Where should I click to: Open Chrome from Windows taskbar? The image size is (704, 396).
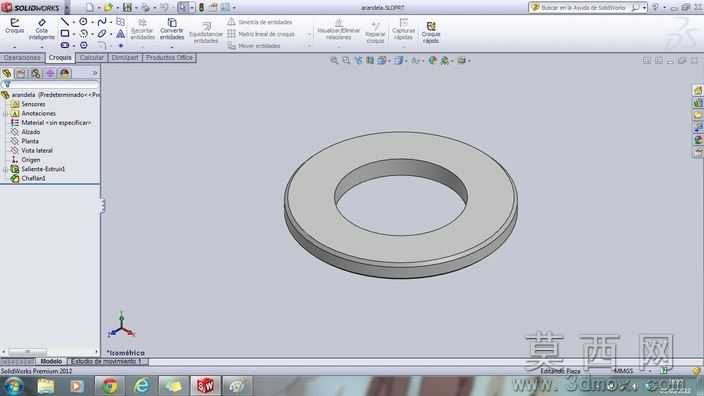110,386
